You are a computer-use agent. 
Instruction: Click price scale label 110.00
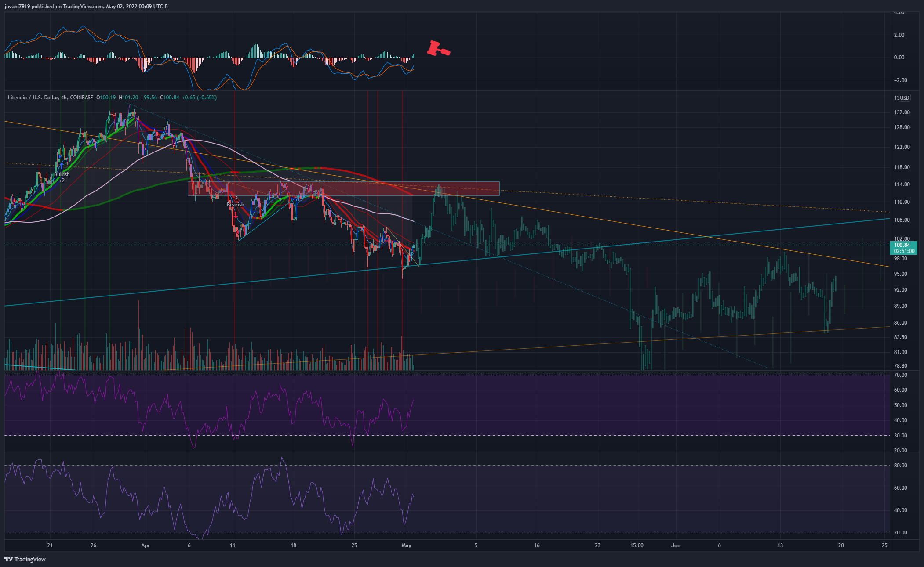pyautogui.click(x=902, y=202)
